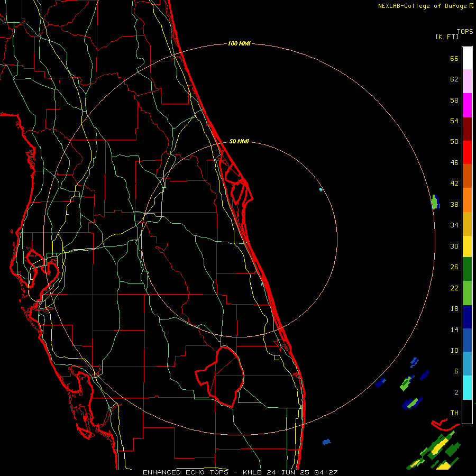Click the 38 legend value
This screenshot has height=476, width=476.
click(x=454, y=204)
